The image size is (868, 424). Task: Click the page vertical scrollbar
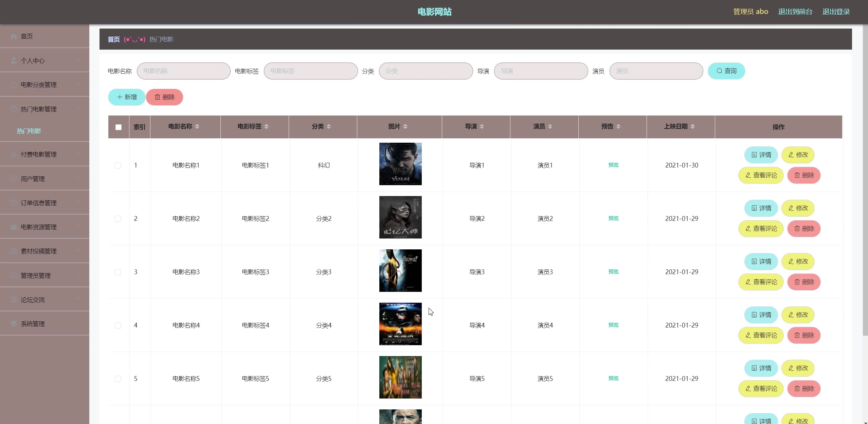coord(865,180)
